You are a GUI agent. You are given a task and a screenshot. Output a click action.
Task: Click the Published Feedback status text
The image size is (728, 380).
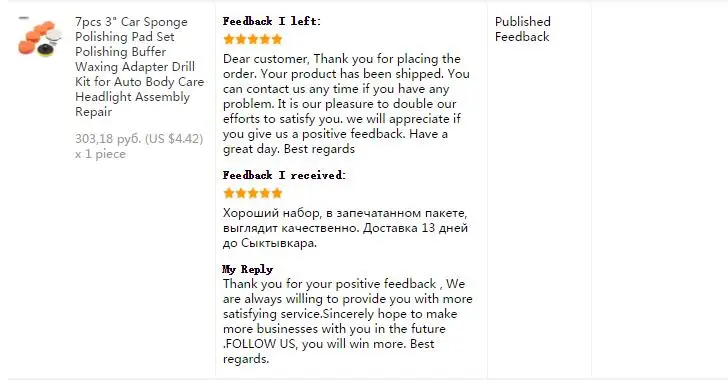522,29
